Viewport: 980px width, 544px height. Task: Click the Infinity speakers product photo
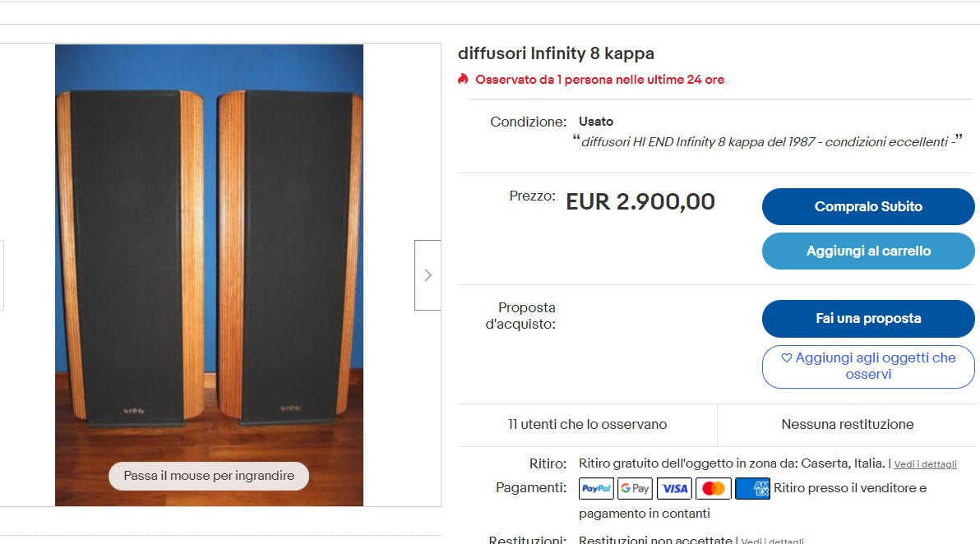(210, 274)
